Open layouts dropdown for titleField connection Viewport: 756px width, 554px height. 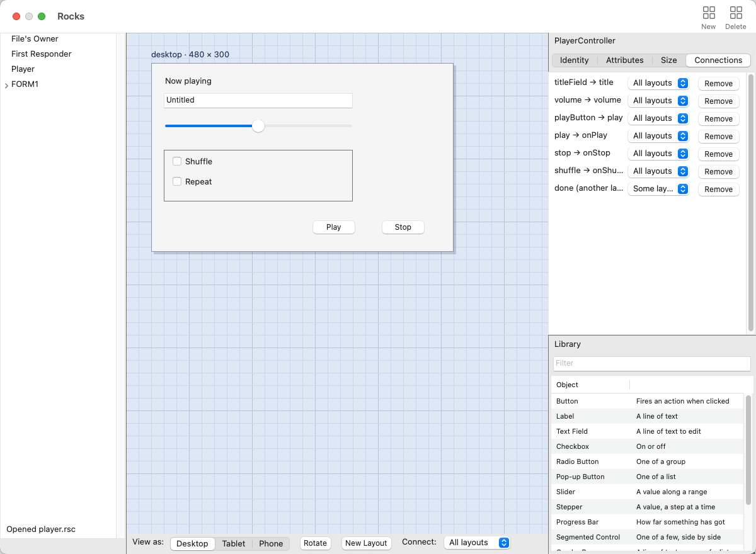[658, 83]
